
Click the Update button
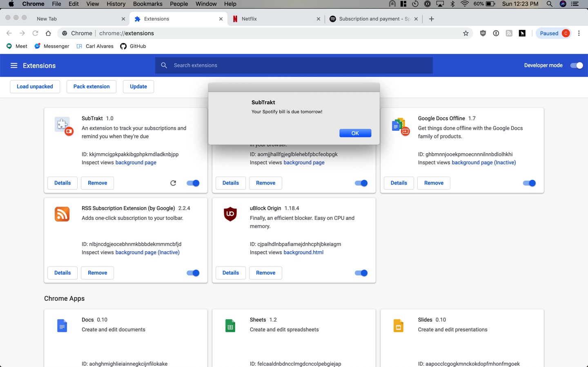pos(138,87)
